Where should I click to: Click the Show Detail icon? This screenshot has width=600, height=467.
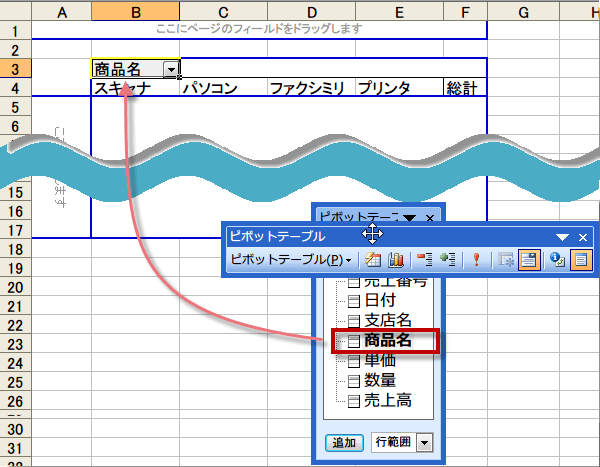tap(447, 260)
